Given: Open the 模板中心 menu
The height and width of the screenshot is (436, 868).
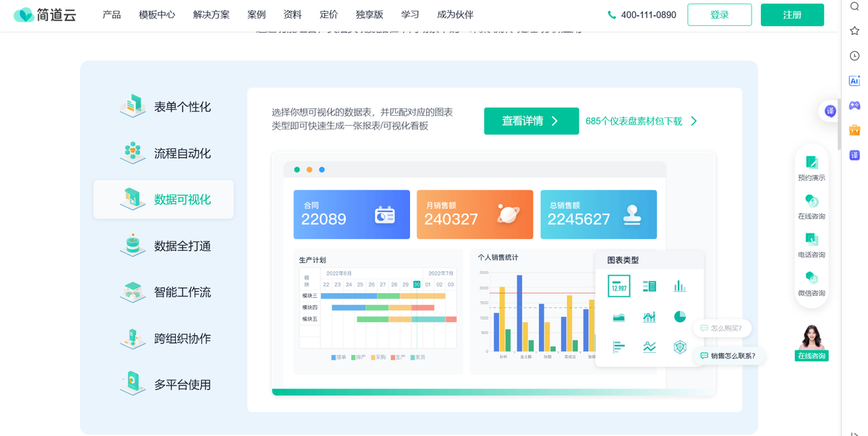Looking at the screenshot, I should click(x=157, y=14).
